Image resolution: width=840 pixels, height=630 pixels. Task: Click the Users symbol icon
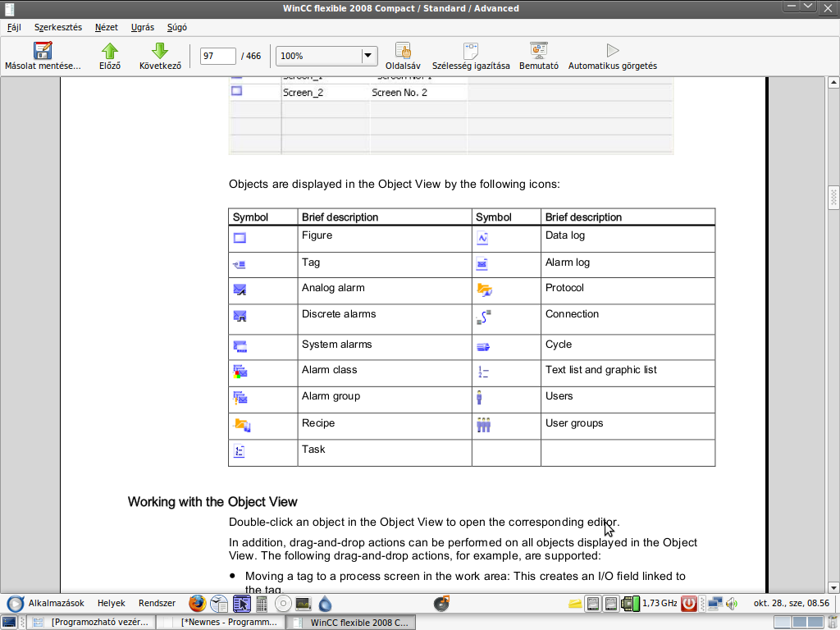point(479,398)
